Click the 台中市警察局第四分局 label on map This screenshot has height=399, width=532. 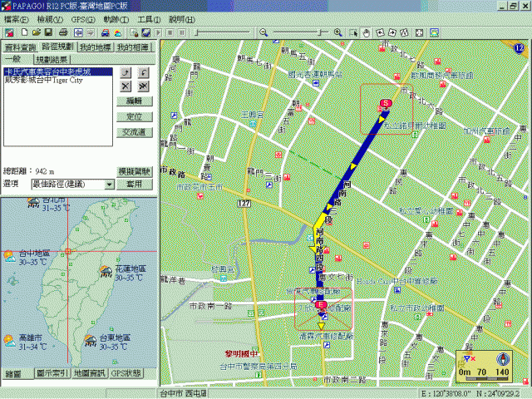tap(259, 366)
